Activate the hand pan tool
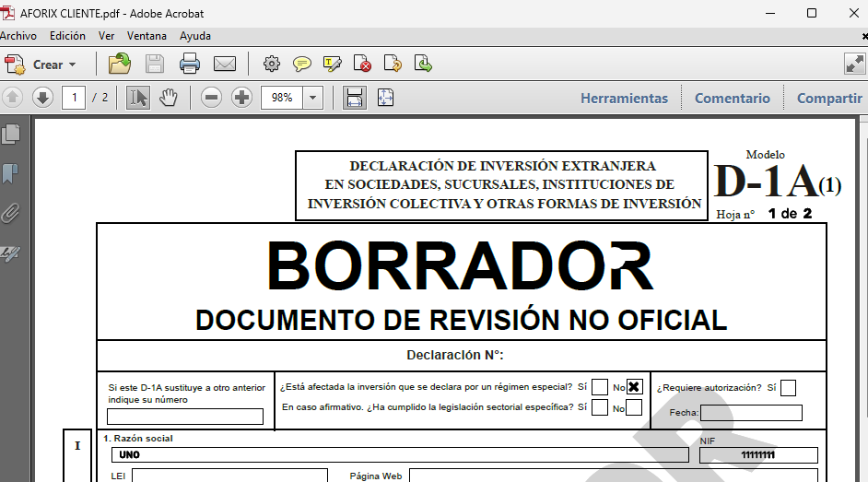 click(168, 98)
